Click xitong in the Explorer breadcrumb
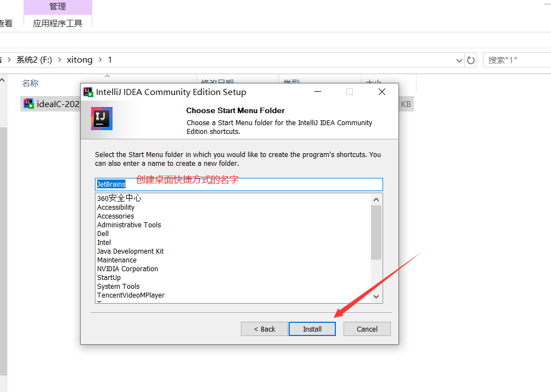The image size is (551, 392). pyautogui.click(x=80, y=60)
